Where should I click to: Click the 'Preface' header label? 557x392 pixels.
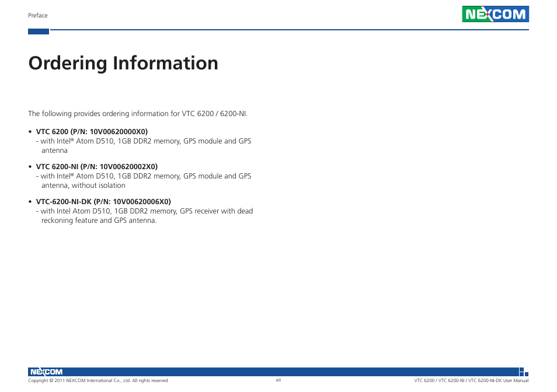(37, 15)
